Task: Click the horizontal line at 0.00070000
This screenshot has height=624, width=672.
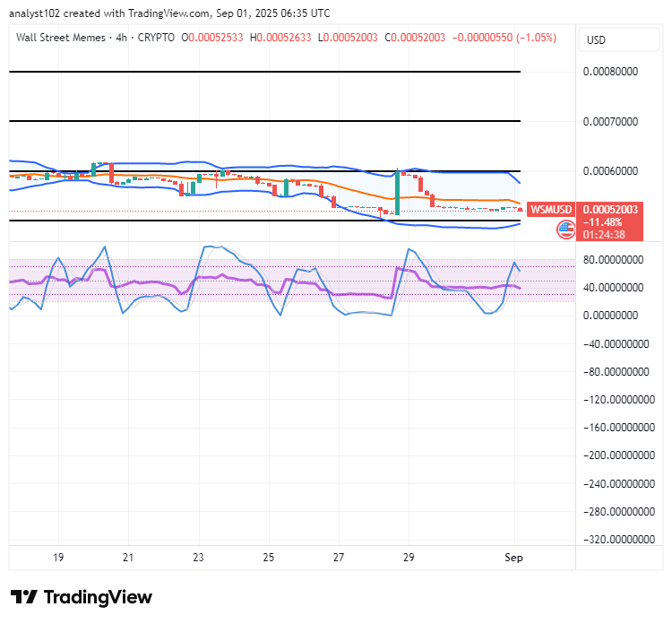Action: [265, 121]
